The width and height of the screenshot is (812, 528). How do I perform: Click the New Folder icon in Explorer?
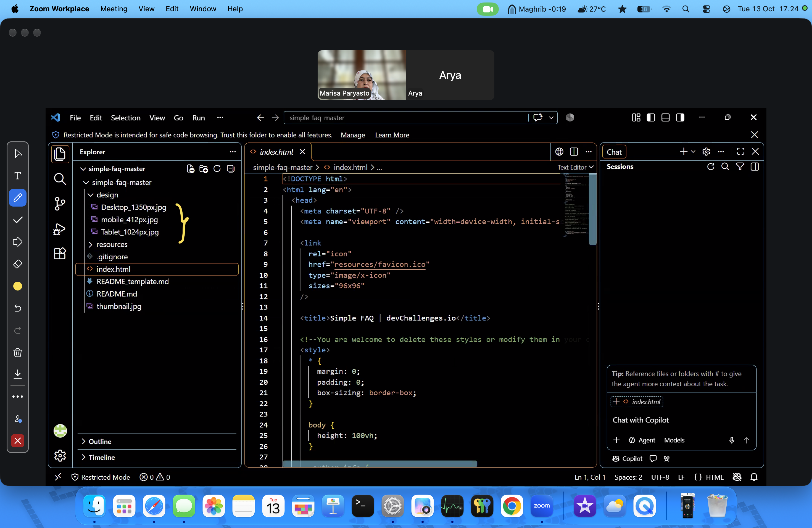coord(204,168)
